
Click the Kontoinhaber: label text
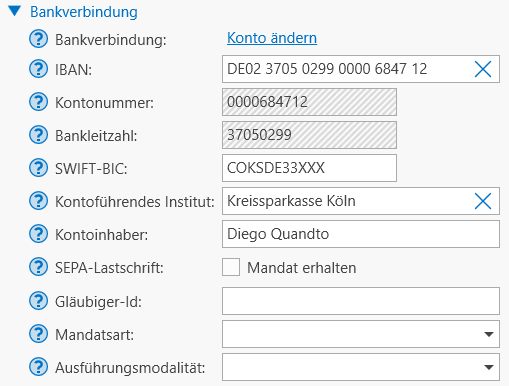click(x=101, y=235)
